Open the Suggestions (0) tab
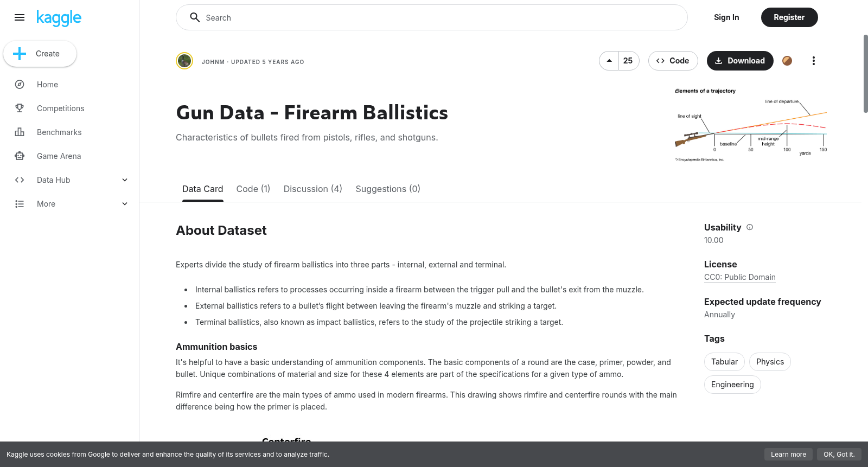868x467 pixels. (x=388, y=189)
